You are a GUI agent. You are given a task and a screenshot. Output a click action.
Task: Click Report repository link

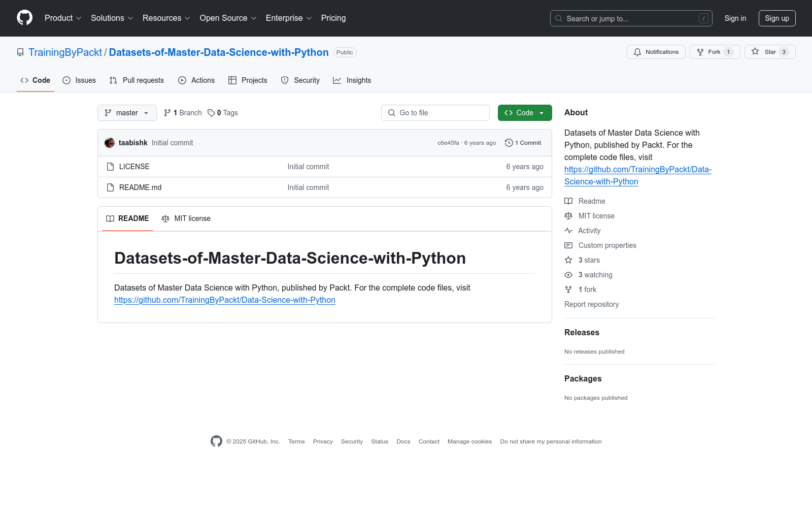pyautogui.click(x=592, y=304)
